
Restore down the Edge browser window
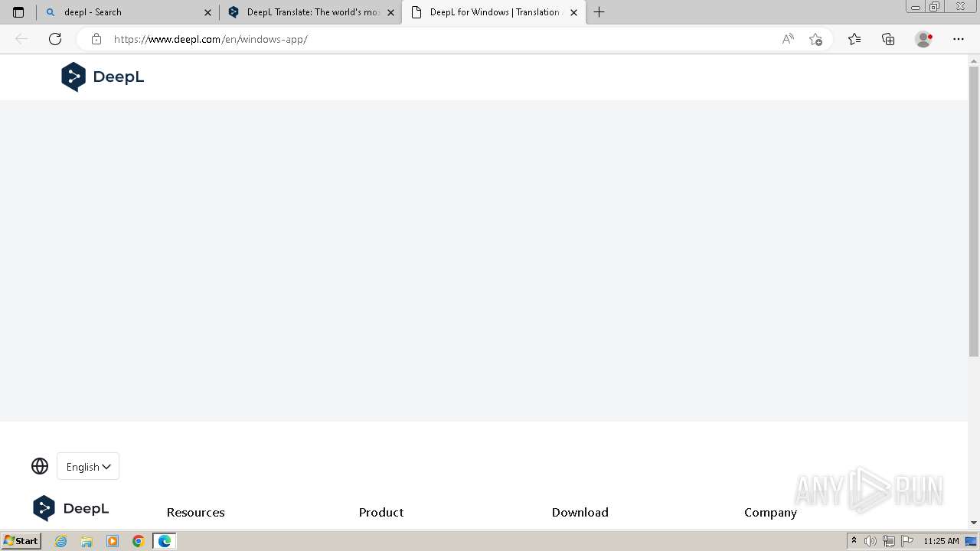935,7
